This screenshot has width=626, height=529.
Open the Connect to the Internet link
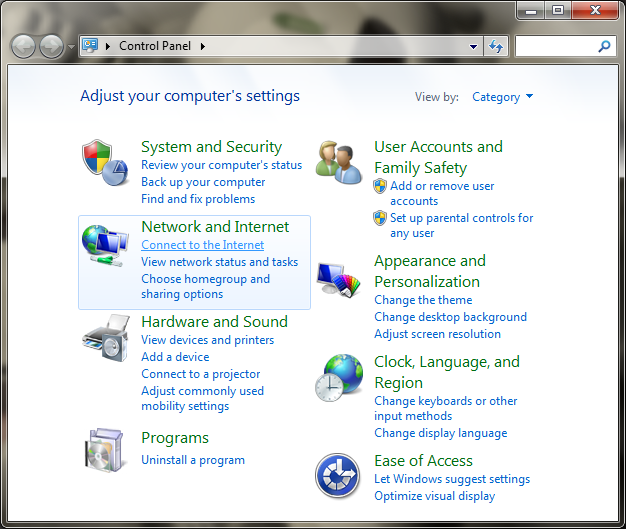click(x=202, y=245)
